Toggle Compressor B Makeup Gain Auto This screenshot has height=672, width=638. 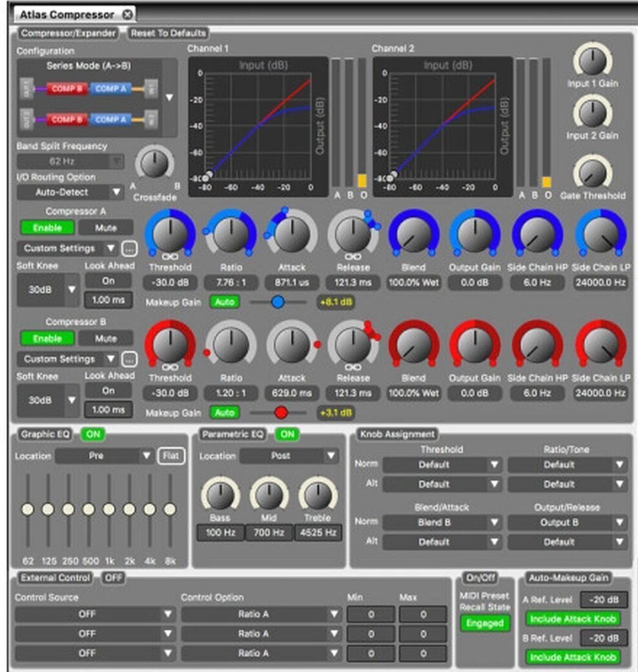tap(224, 412)
